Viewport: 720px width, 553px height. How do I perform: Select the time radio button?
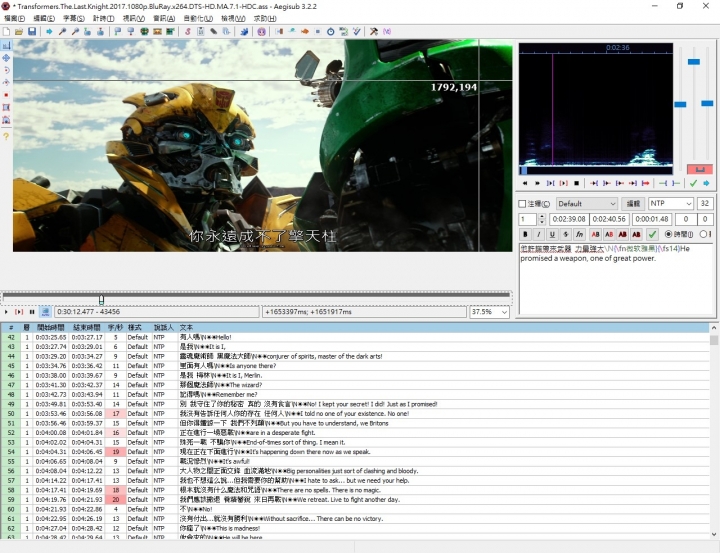tap(669, 234)
